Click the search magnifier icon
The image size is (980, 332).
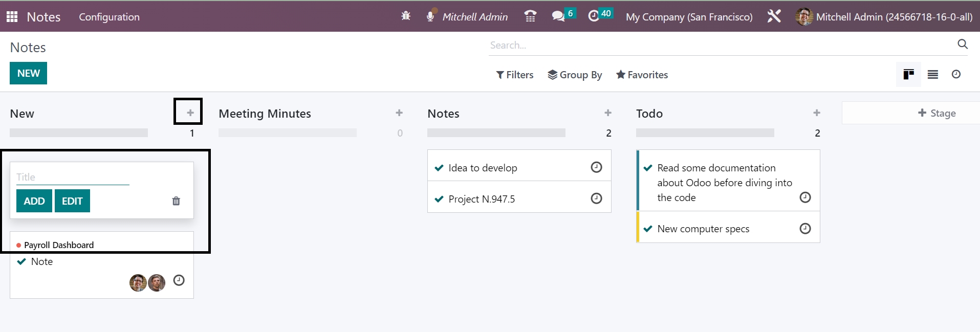pyautogui.click(x=962, y=45)
